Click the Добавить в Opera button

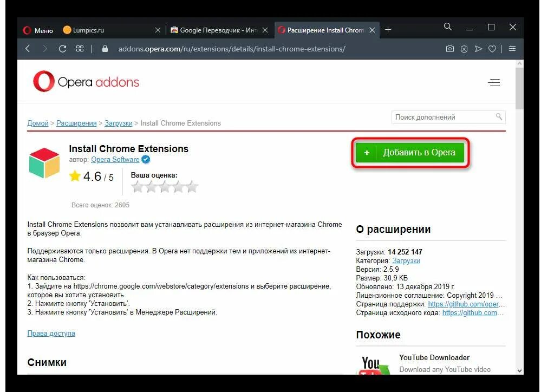coord(410,153)
